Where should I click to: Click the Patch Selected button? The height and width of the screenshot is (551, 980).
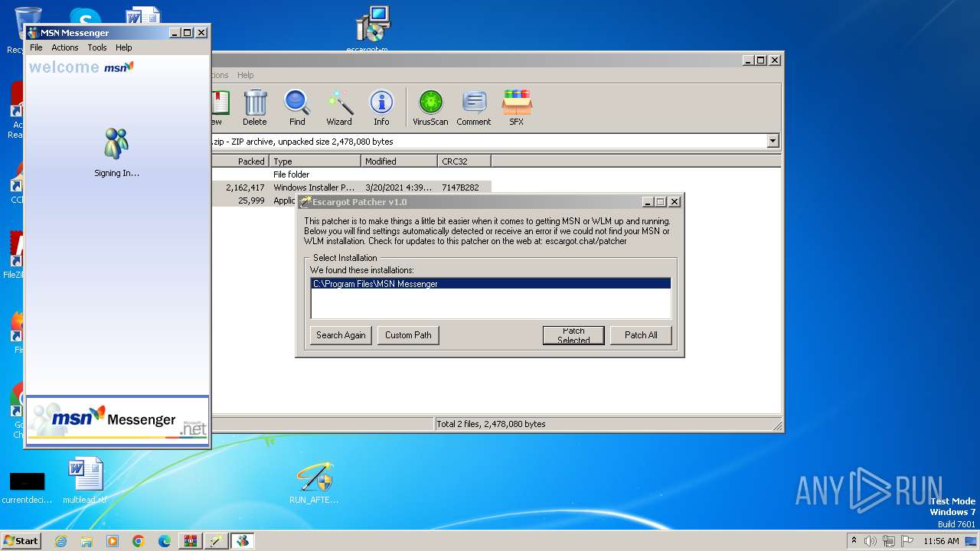coord(573,335)
